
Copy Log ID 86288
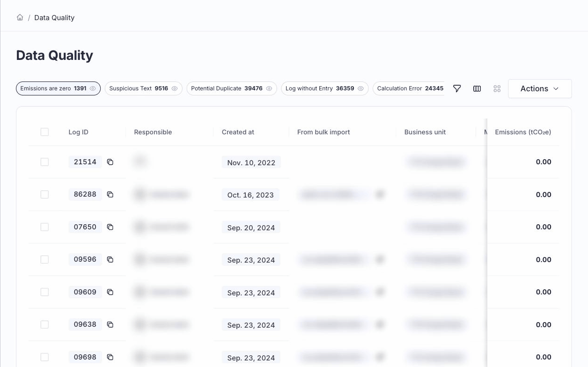click(x=110, y=194)
